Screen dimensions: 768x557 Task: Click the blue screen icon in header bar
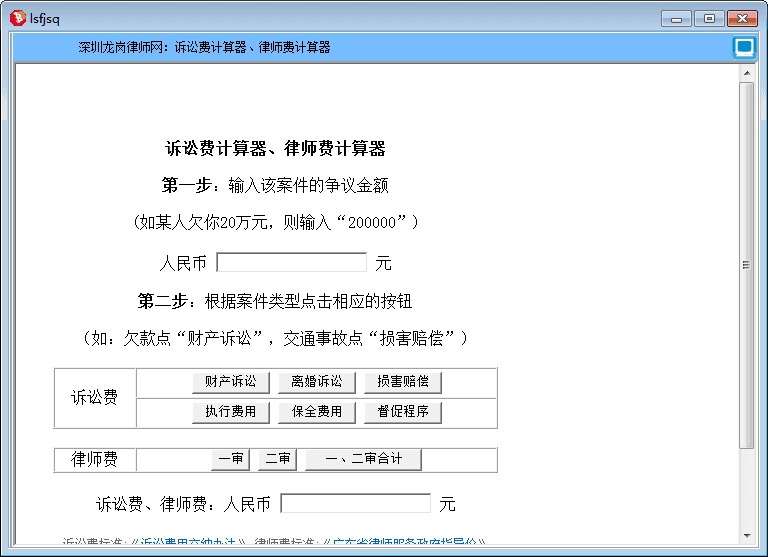tap(743, 47)
